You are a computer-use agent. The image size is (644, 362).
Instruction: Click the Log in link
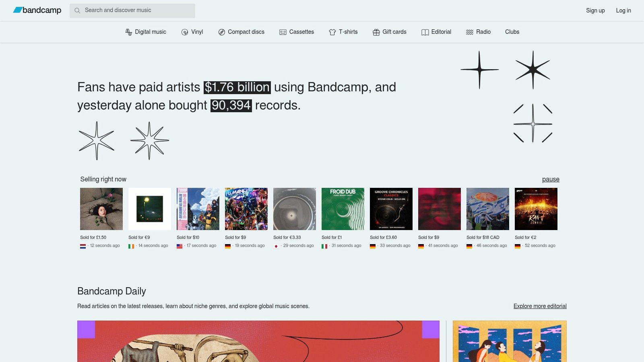pos(623,10)
